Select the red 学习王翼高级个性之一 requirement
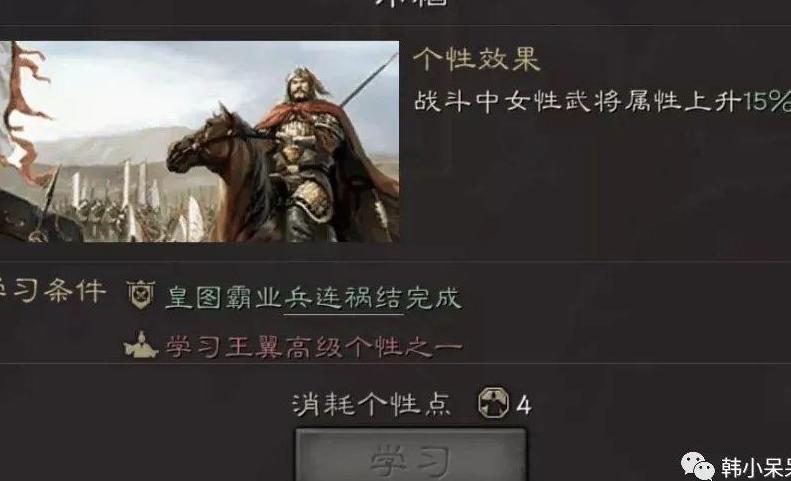The height and width of the screenshot is (481, 791). click(314, 347)
